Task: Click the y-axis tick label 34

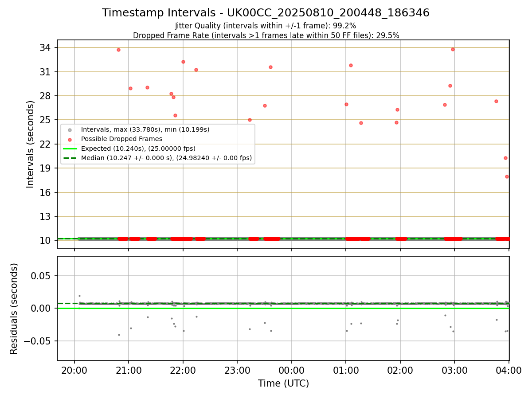Action: point(46,47)
